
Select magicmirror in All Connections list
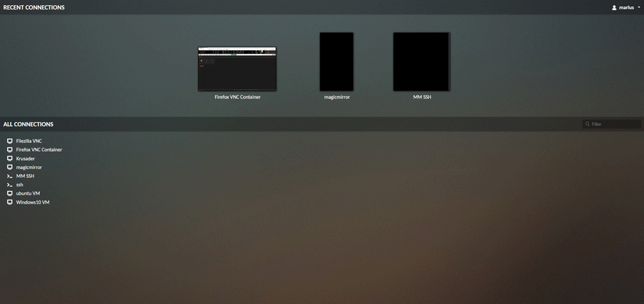29,167
